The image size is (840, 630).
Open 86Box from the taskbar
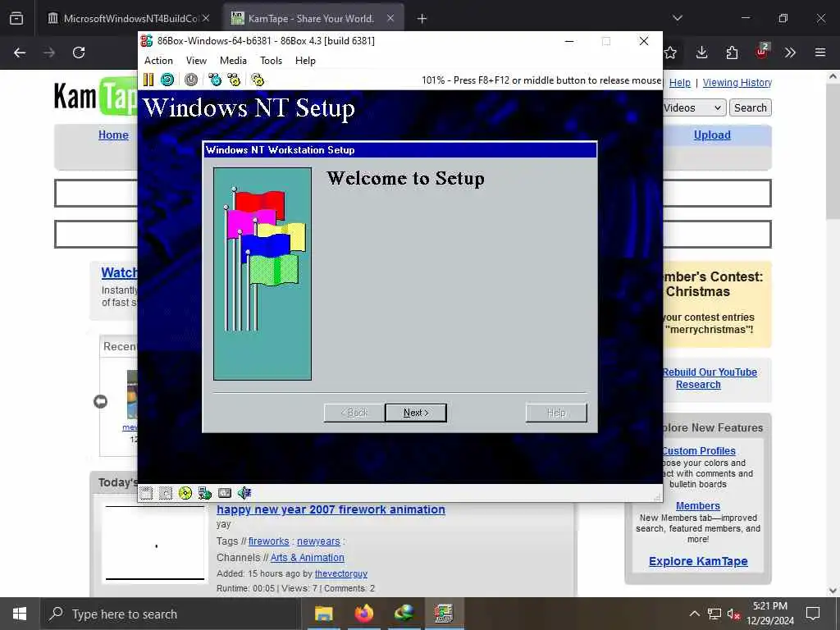coord(444,614)
